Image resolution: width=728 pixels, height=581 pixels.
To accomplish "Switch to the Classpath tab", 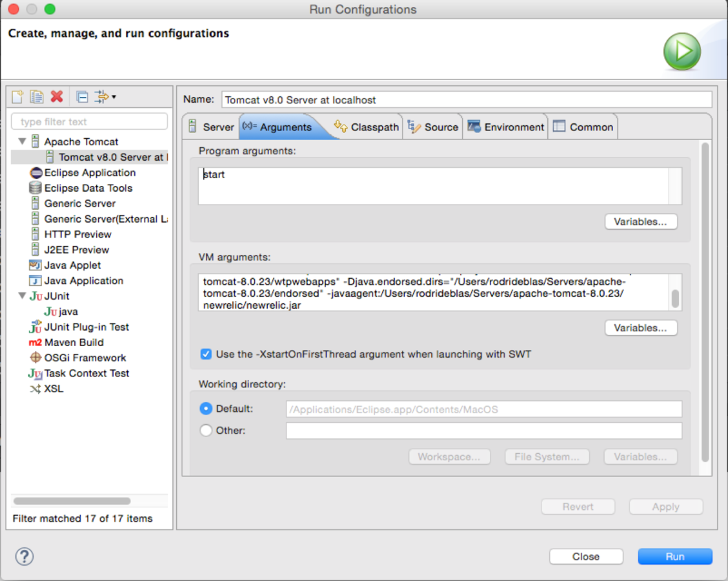I will click(x=367, y=127).
